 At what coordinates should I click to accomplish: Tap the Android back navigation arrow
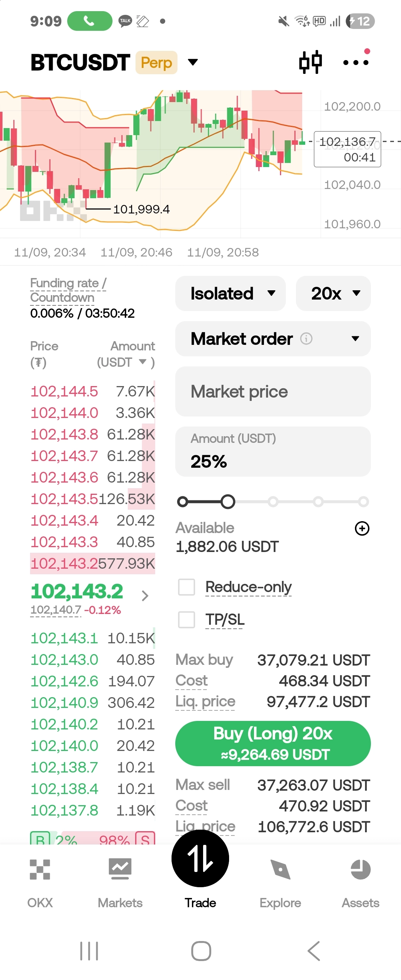click(313, 951)
